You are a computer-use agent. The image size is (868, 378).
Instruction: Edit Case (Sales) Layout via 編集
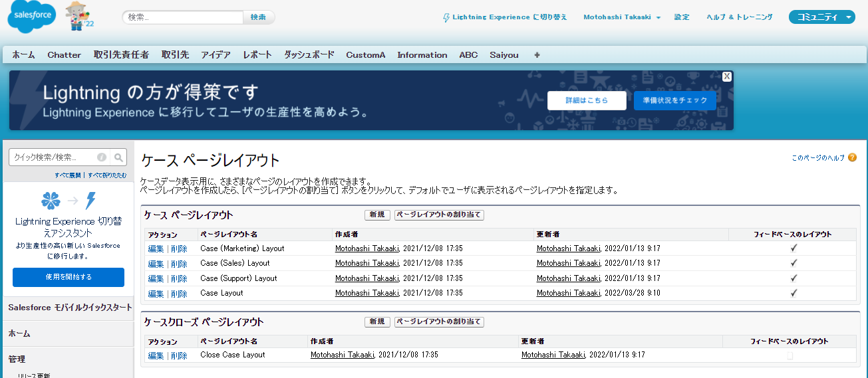156,264
